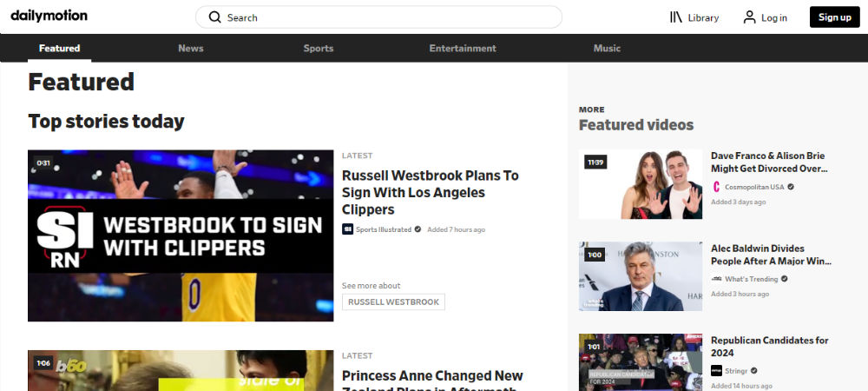Image resolution: width=868 pixels, height=391 pixels.
Task: Click the What's Trending channel name
Action: 751,279
